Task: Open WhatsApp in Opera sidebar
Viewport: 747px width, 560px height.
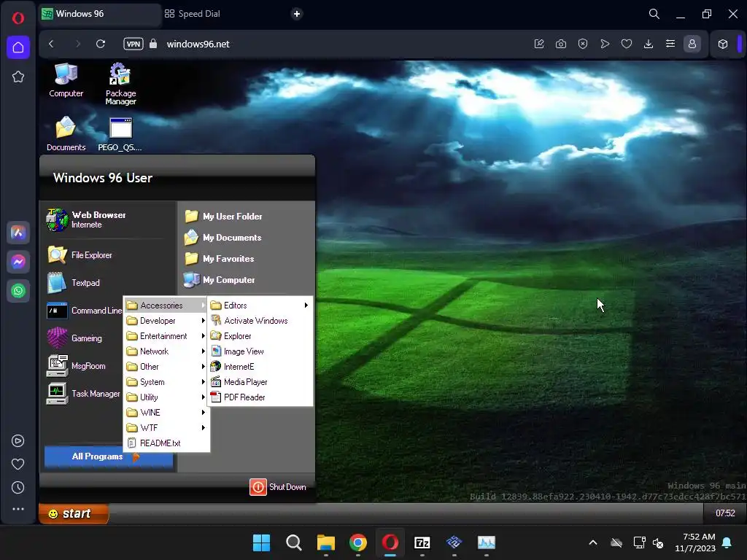Action: click(x=18, y=290)
